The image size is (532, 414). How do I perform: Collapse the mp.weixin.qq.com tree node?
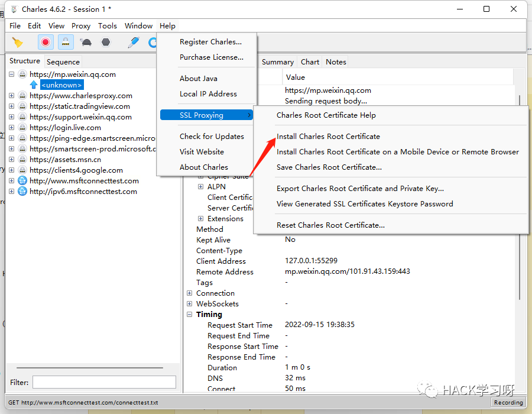(x=12, y=75)
